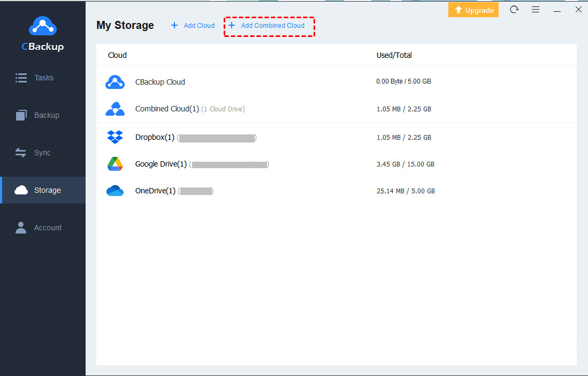Minimize the CBackup window
Screen dimensions: 588x376
coord(558,10)
